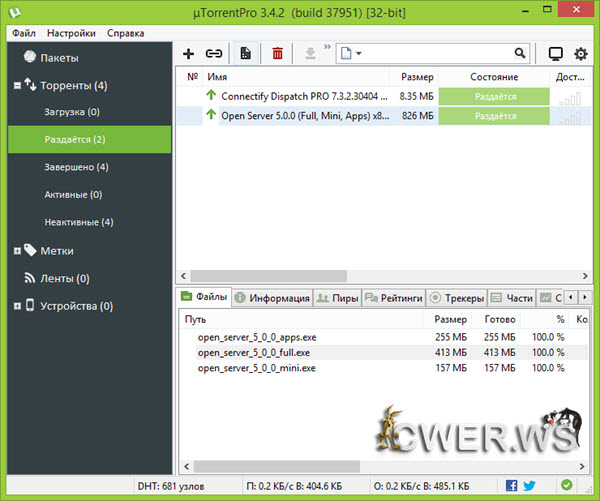The height and width of the screenshot is (501, 600).
Task: Click the search magnifier icon
Action: coord(520,53)
